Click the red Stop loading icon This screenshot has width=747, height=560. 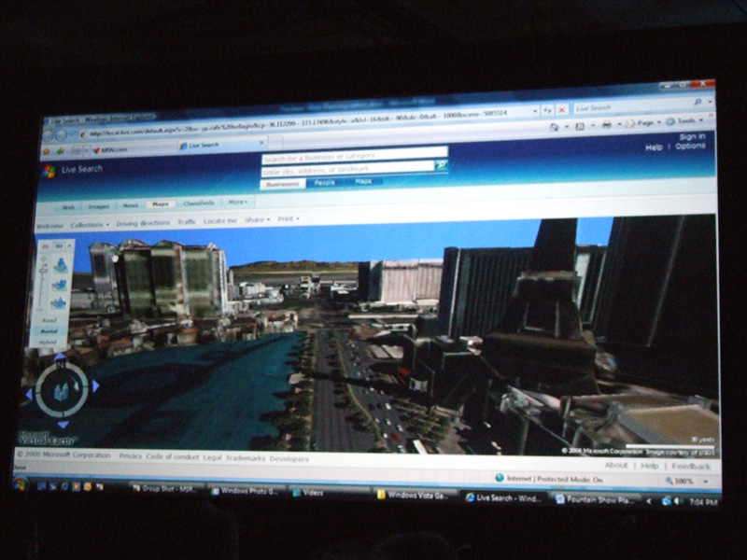point(562,110)
